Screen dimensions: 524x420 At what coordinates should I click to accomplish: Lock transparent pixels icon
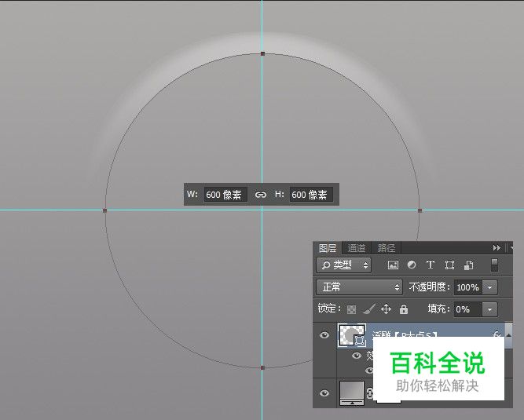[x=352, y=309]
